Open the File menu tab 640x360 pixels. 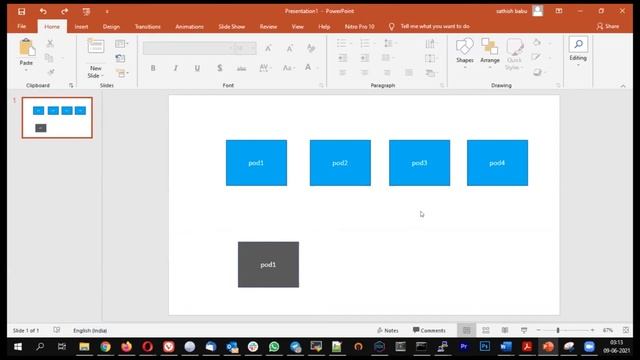point(22,27)
